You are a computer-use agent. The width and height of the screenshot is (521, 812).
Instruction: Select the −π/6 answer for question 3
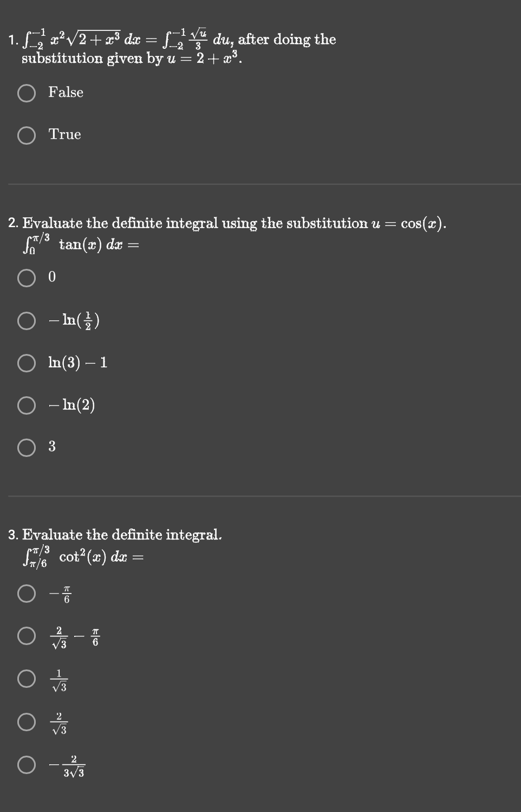coord(26,595)
